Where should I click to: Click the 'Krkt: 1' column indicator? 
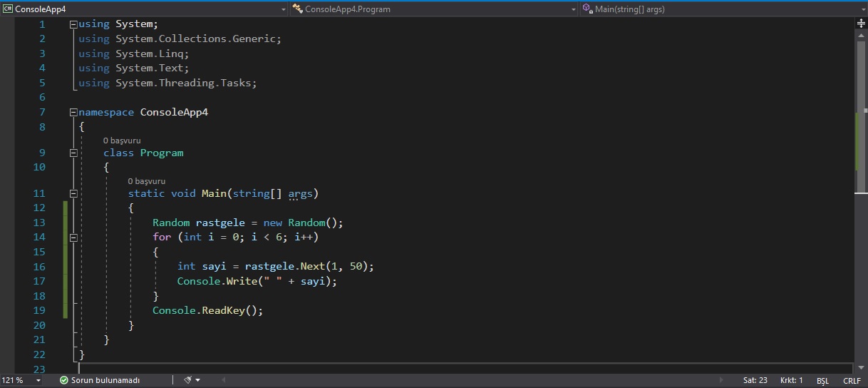pyautogui.click(x=791, y=380)
